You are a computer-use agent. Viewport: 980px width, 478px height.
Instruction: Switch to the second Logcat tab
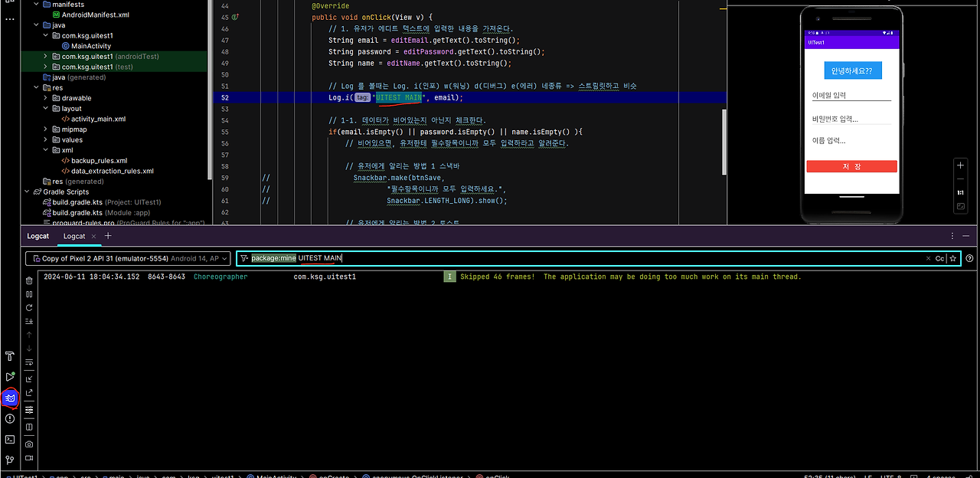pos(74,236)
